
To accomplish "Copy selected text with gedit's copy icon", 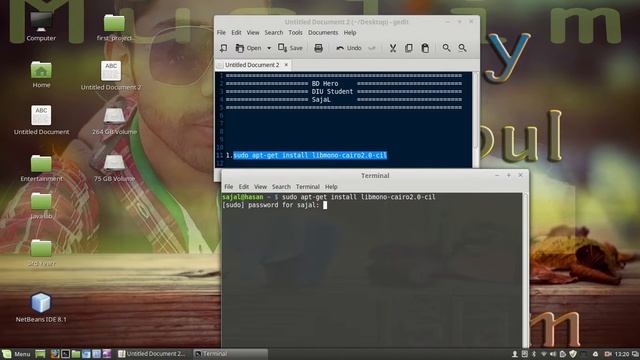I will pyautogui.click(x=409, y=48).
